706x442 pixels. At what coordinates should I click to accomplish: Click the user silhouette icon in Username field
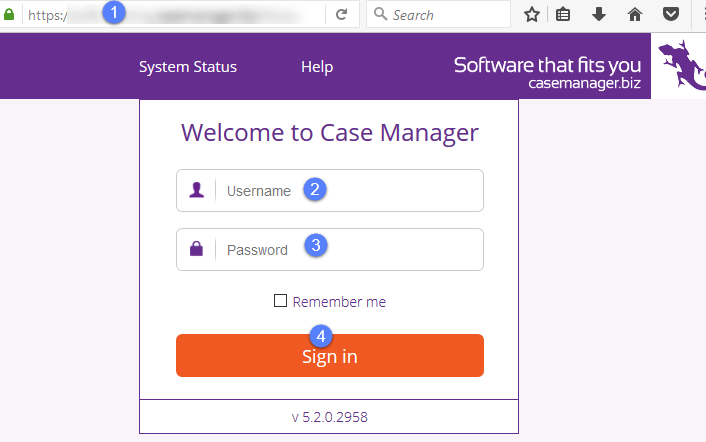196,190
